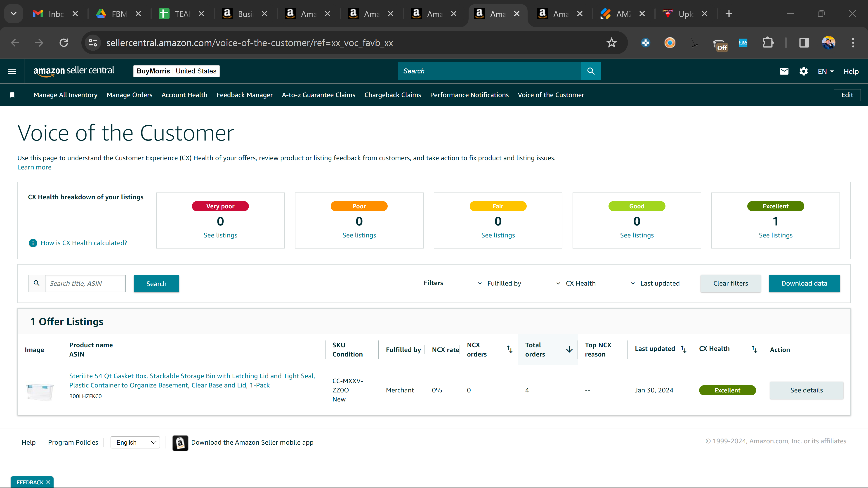The image size is (868, 488).
Task: See listings under Excellent
Action: 776,235
